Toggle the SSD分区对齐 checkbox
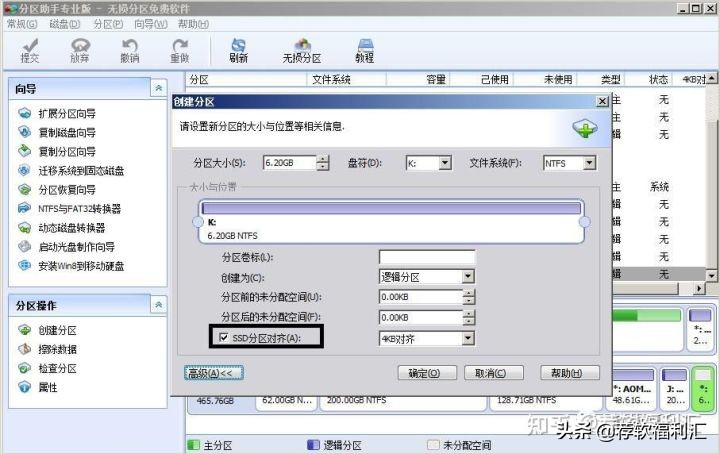The height and width of the screenshot is (454, 720). [224, 338]
